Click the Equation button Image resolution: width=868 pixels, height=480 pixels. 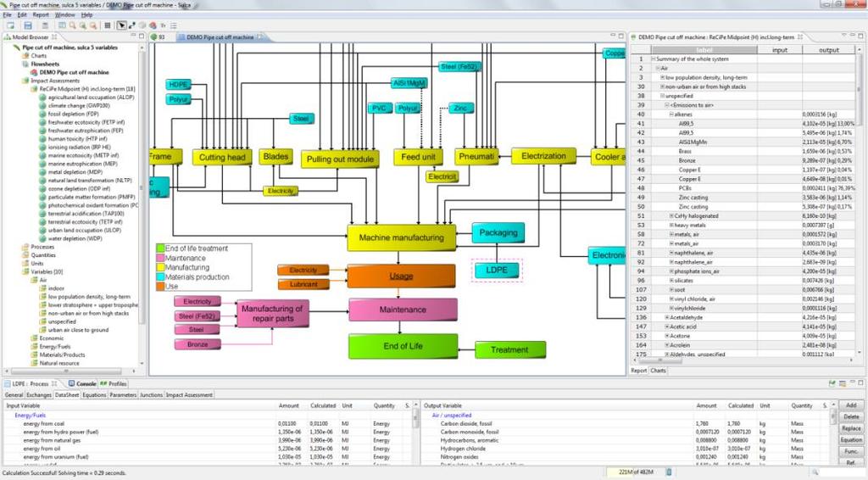851,440
